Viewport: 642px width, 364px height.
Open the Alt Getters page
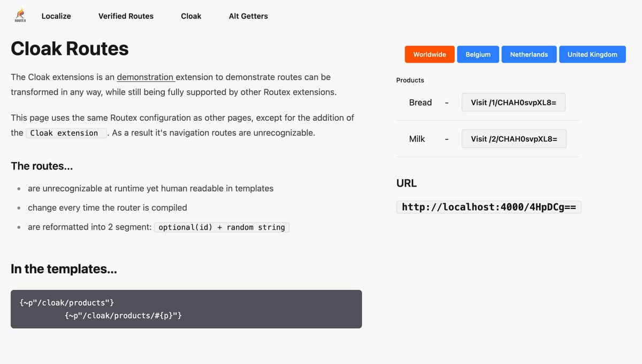(x=248, y=16)
